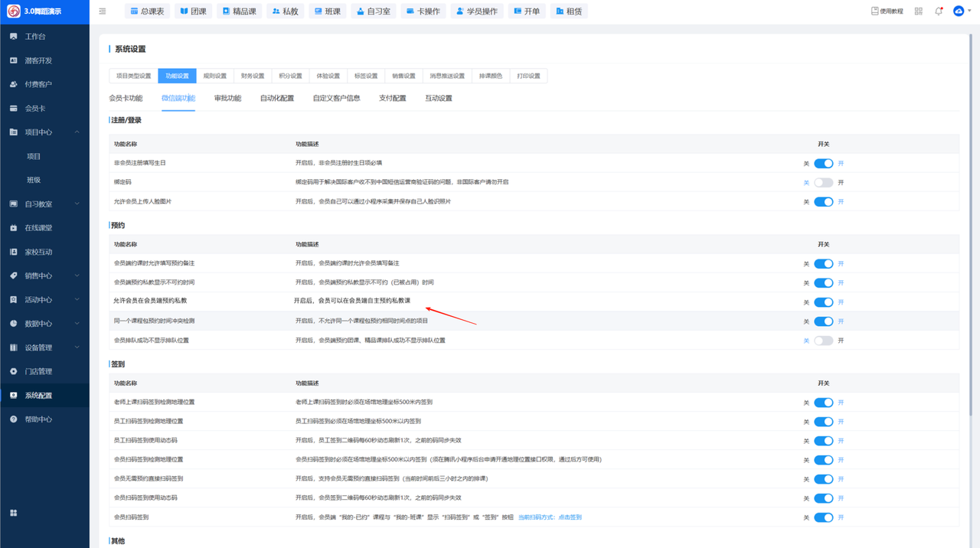Image resolution: width=980 pixels, height=548 pixels.
Task: Open the QR code grid icon
Action: 919,11
